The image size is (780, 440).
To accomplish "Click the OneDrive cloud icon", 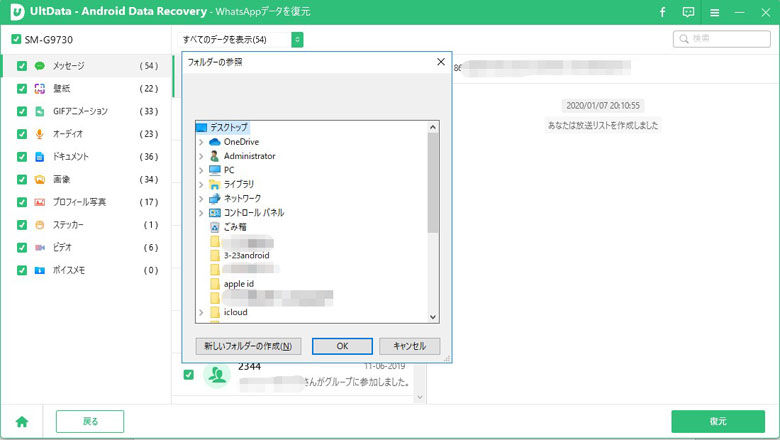I will pos(214,142).
